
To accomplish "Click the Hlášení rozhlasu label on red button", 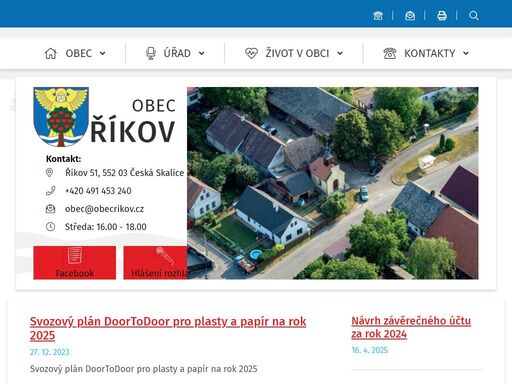I will click(159, 273).
